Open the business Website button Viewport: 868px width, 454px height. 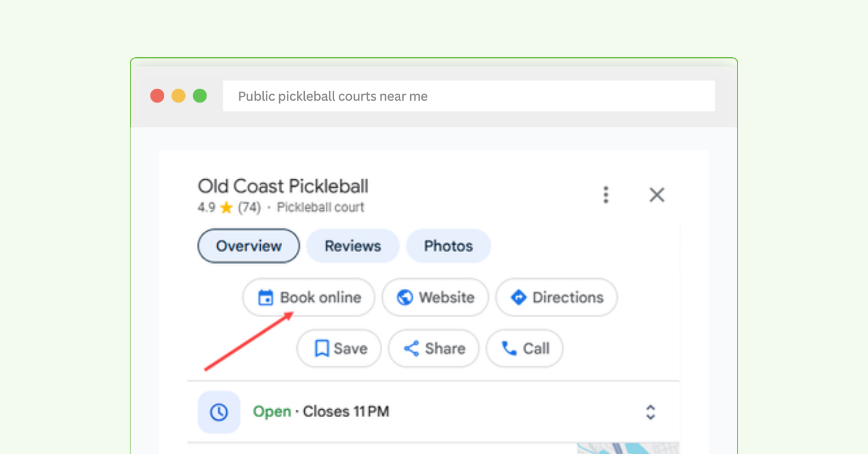pos(436,297)
